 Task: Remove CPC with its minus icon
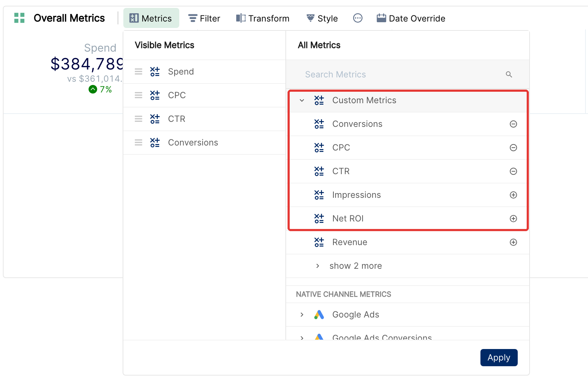513,148
